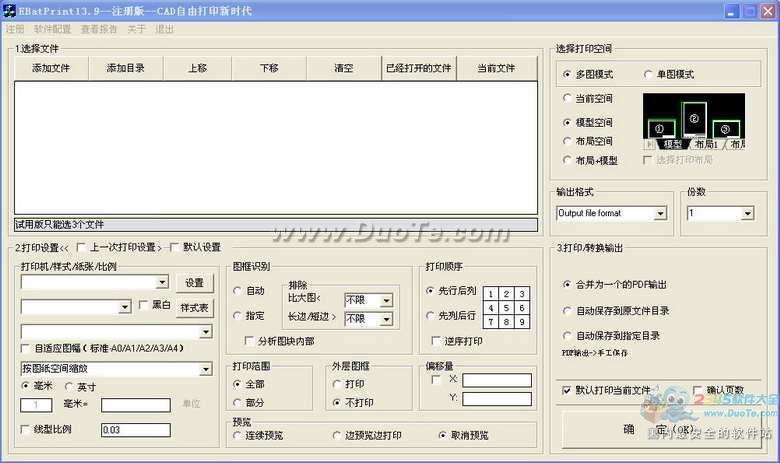Click the Y offset input field
Image resolution: width=780 pixels, height=463 pixels.
[497, 399]
